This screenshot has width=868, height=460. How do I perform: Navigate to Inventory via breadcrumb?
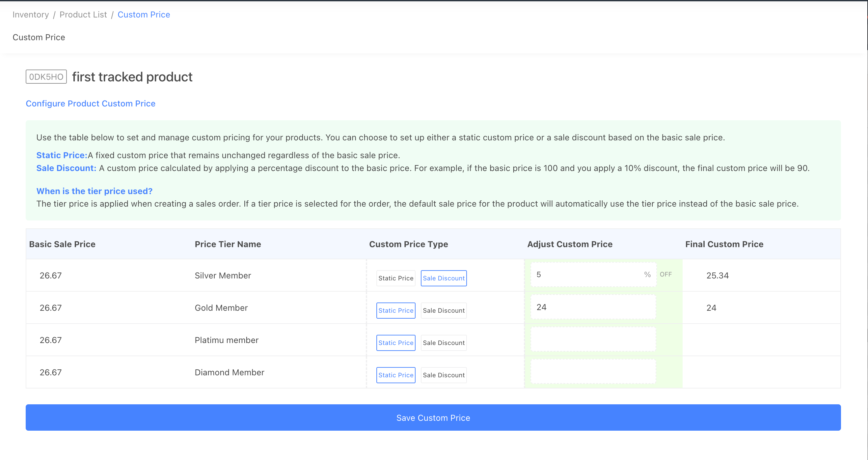click(30, 14)
